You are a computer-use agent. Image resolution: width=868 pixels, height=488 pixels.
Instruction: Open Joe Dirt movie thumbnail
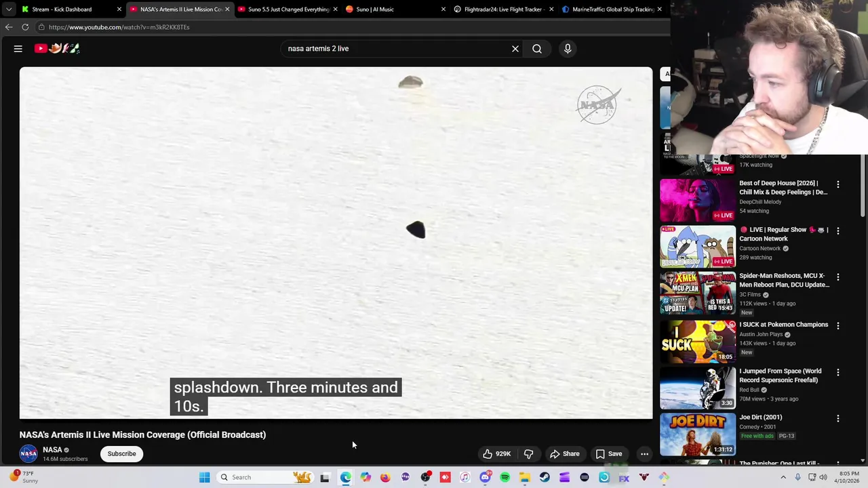[x=698, y=434]
